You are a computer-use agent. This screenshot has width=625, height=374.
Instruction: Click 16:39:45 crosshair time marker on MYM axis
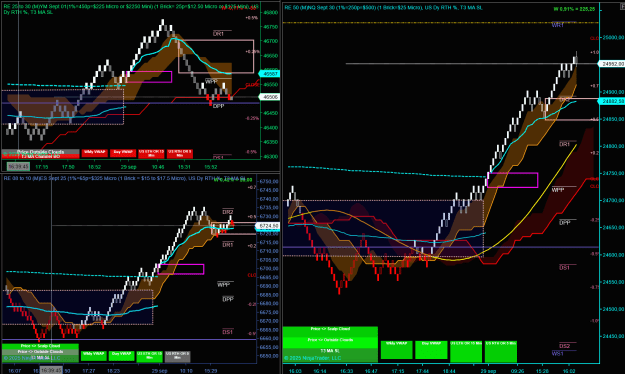18,167
